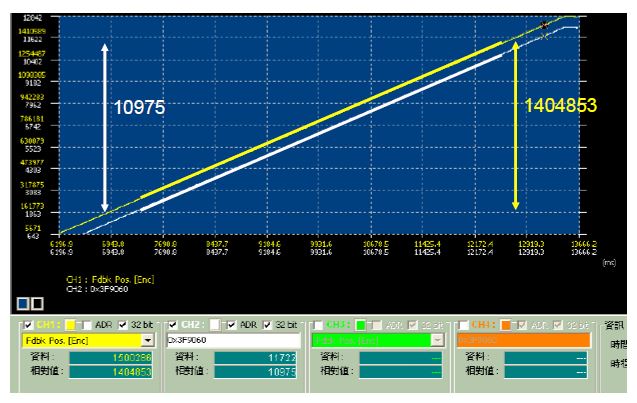Enable the CH4 channel checkbox
This screenshot has height=403, width=637.
point(462,325)
